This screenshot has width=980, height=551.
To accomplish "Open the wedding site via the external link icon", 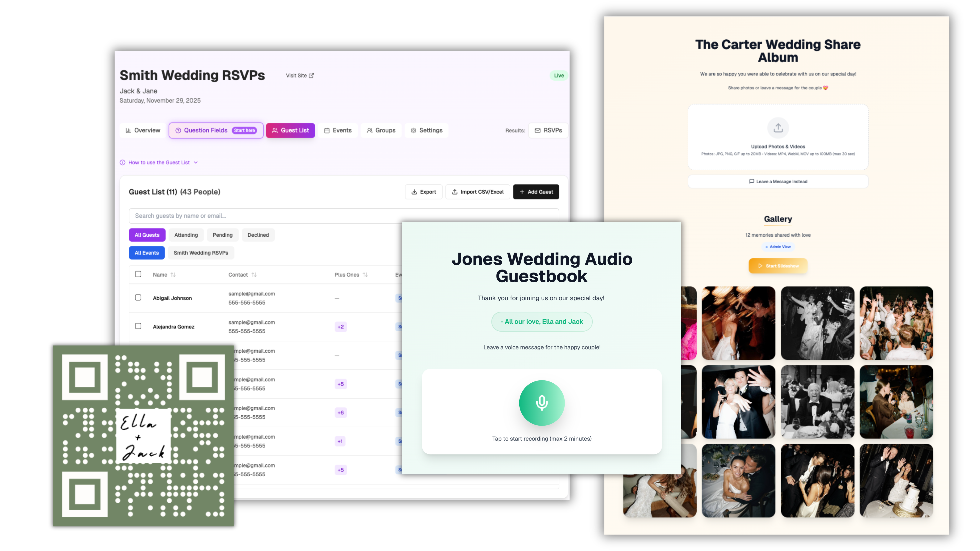I will pyautogui.click(x=312, y=75).
